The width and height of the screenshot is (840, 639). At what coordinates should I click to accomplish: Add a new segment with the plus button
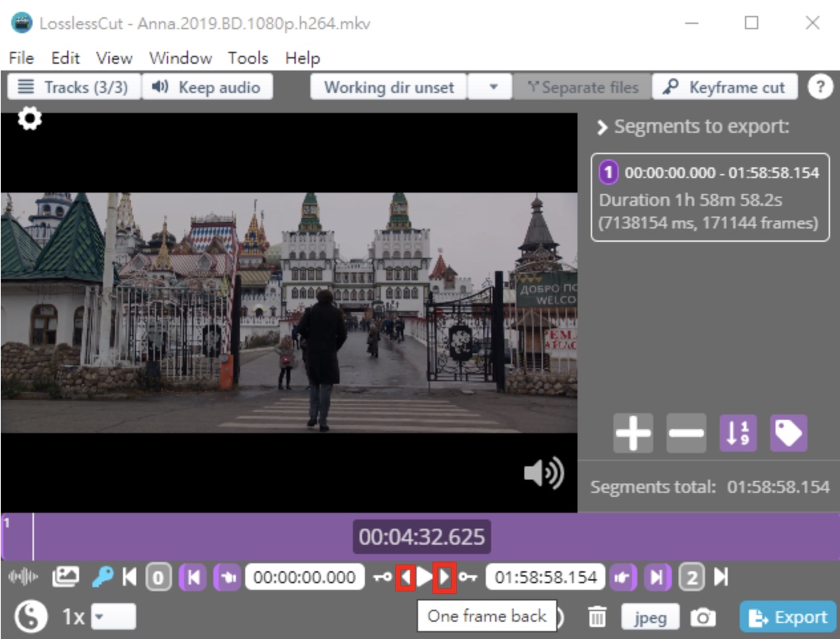[x=633, y=433]
